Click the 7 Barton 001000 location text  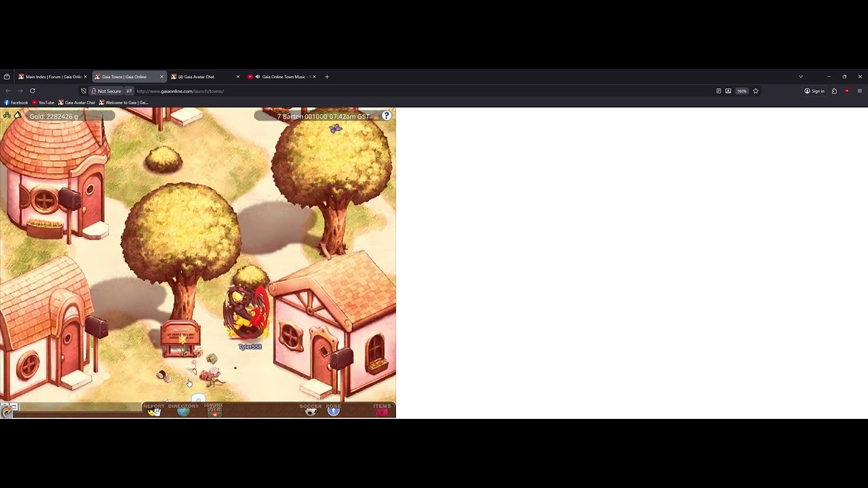pos(323,117)
